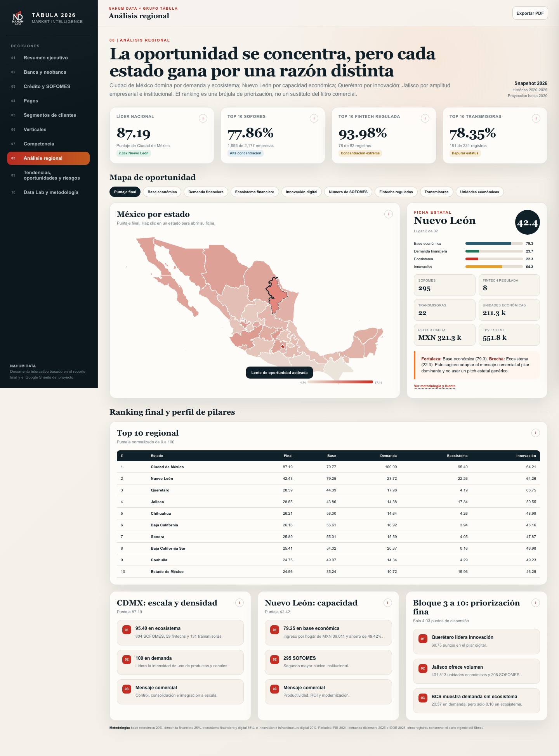The image size is (559, 756).
Task: Select Número de SOFOMES map filter
Action: point(348,192)
